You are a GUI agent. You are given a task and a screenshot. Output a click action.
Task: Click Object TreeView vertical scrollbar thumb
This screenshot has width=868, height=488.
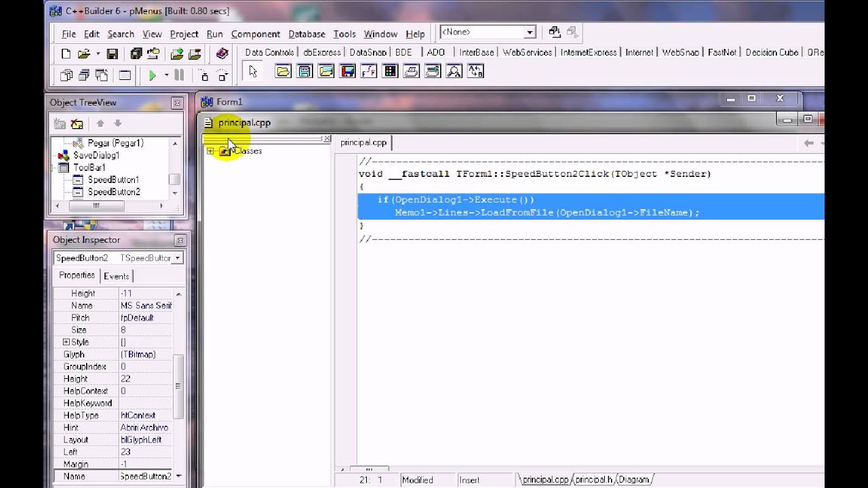pyautogui.click(x=174, y=180)
